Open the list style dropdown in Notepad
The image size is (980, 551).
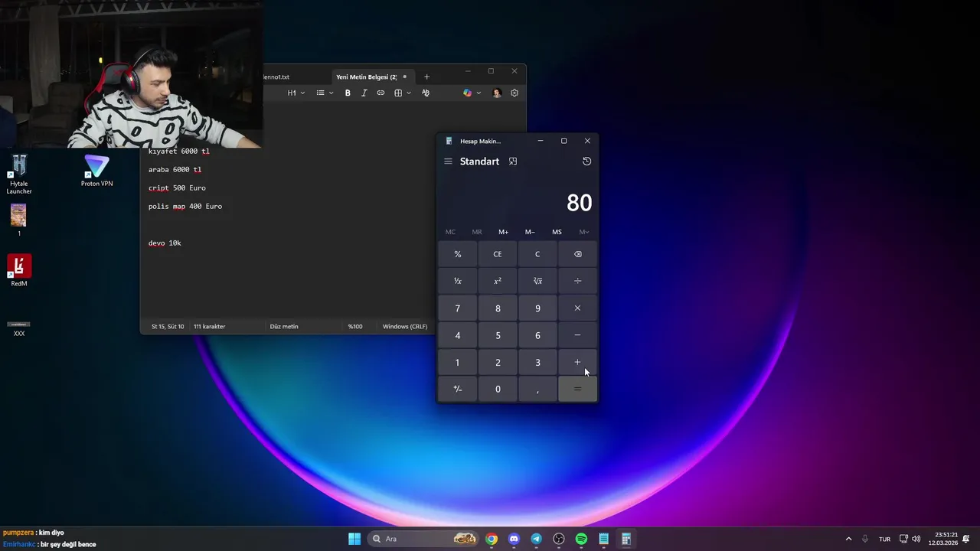click(x=325, y=93)
